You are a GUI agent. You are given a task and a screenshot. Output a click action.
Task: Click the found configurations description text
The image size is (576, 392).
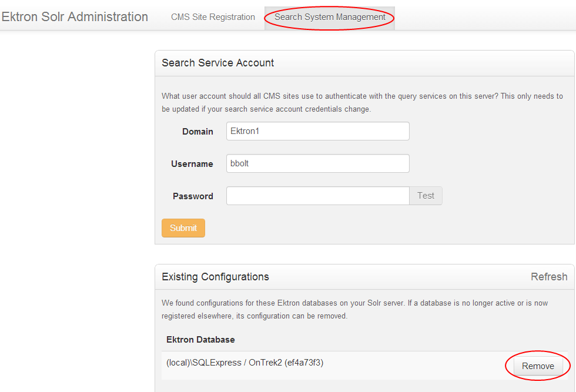pyautogui.click(x=361, y=310)
